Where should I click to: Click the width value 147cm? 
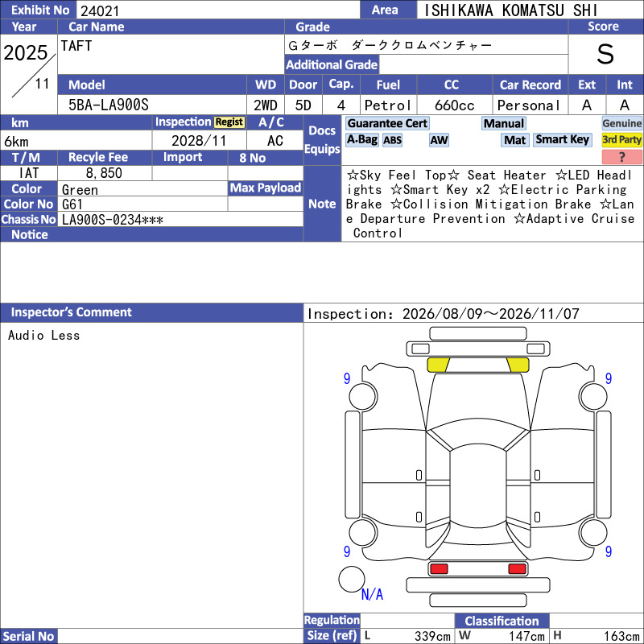[x=527, y=636]
